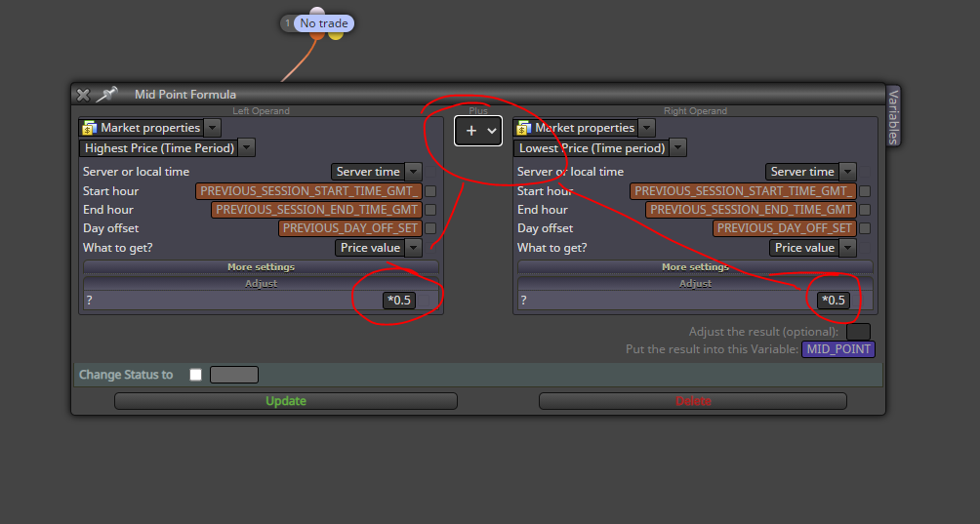Click the Market properties icon in Left Operand
Viewport: 980px width, 524px height.
pyautogui.click(x=90, y=128)
